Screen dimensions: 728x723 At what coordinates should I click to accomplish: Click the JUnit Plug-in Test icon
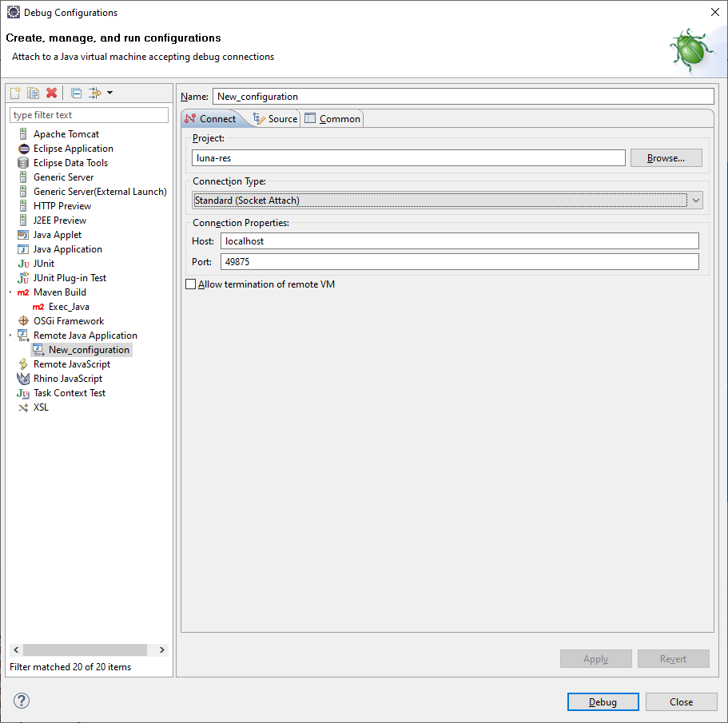pos(23,278)
